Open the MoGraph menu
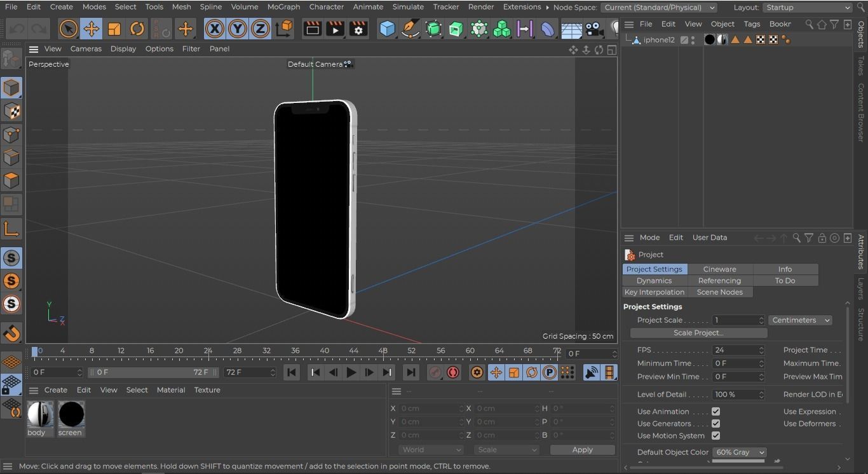This screenshot has height=474, width=868. (x=283, y=7)
